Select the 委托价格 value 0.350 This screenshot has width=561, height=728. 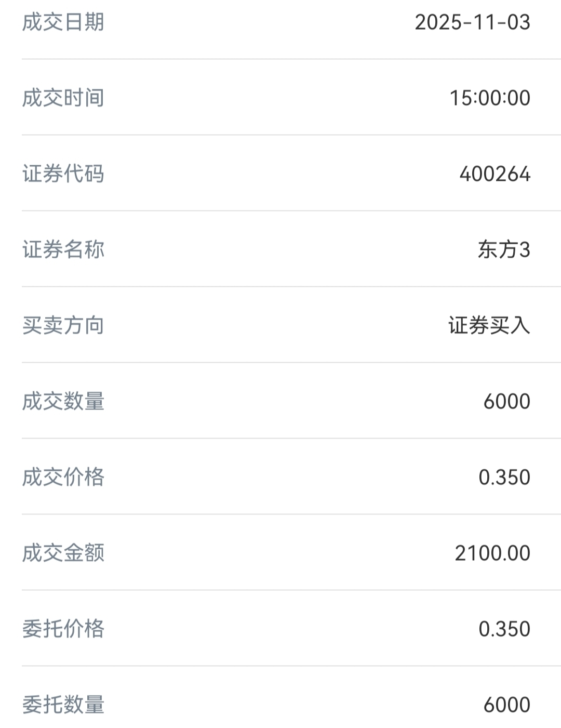[x=504, y=629]
